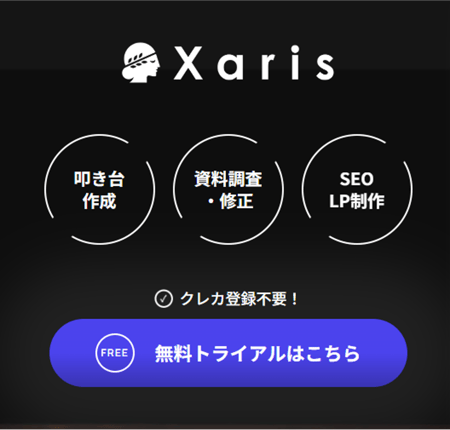Click the SEO text in the circle
Image resolution: width=450 pixels, height=430 pixels.
click(x=357, y=179)
